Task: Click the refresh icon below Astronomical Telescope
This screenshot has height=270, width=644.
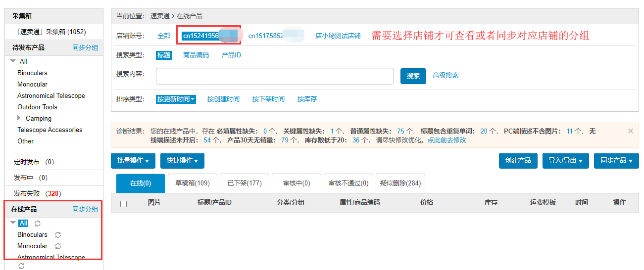Action: (21, 266)
